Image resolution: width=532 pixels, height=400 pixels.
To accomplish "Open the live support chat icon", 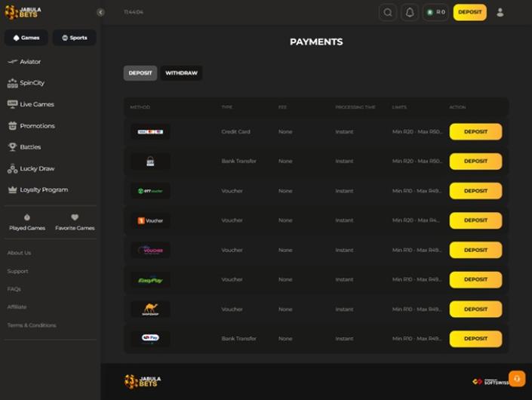I will coord(516,378).
